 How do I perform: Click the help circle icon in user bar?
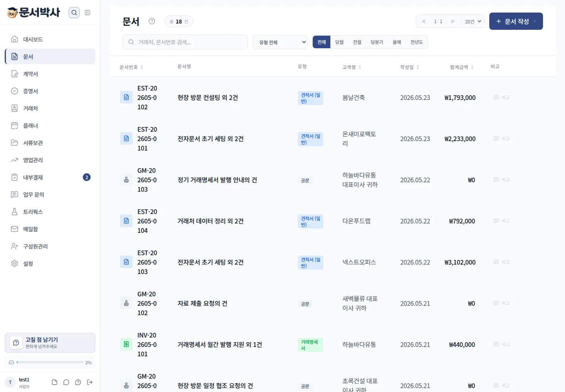pos(78,382)
